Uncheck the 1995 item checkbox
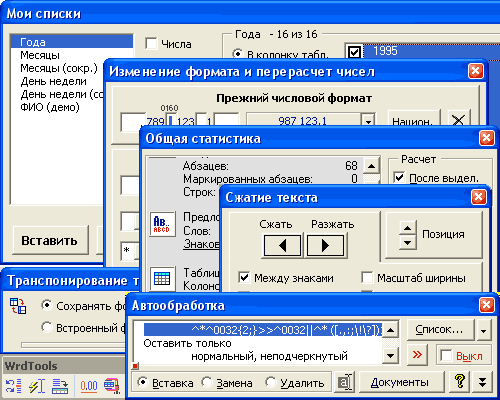Viewport: 500px width, 400px height. coord(354,52)
